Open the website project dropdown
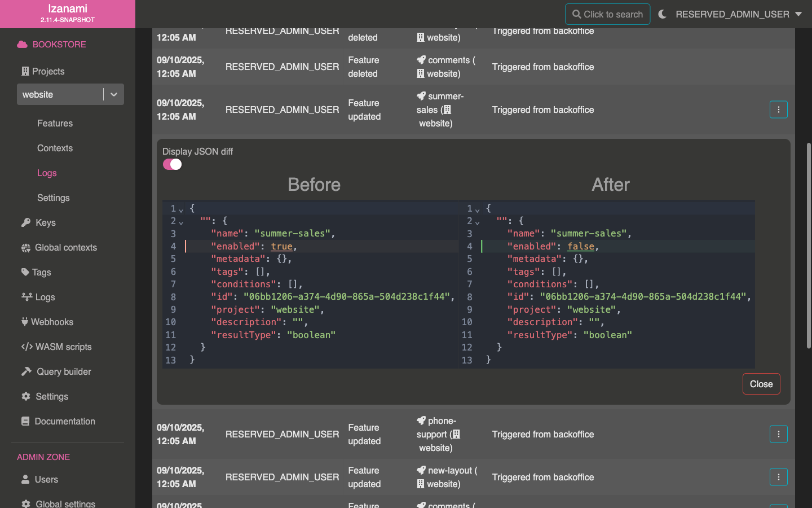Image resolution: width=812 pixels, height=508 pixels. click(x=114, y=94)
